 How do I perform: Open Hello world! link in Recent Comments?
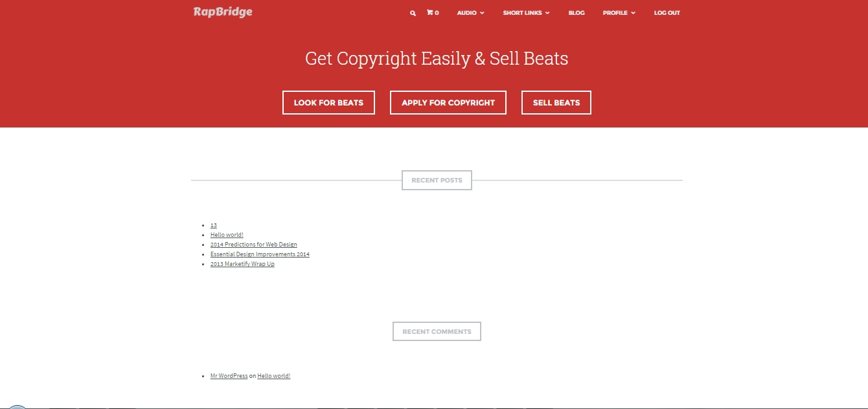[273, 376]
